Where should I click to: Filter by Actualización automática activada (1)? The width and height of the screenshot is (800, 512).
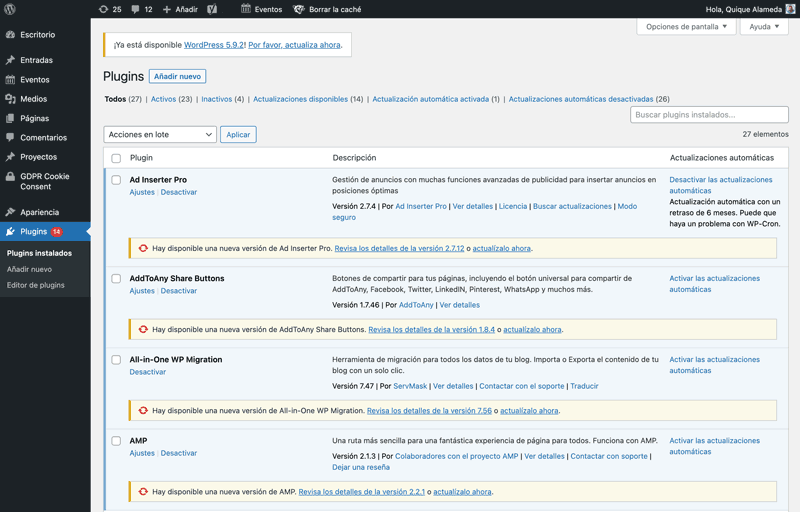(x=436, y=99)
